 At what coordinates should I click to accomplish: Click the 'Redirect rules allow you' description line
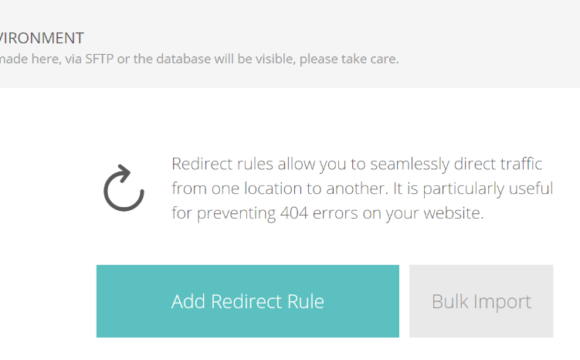[357, 164]
